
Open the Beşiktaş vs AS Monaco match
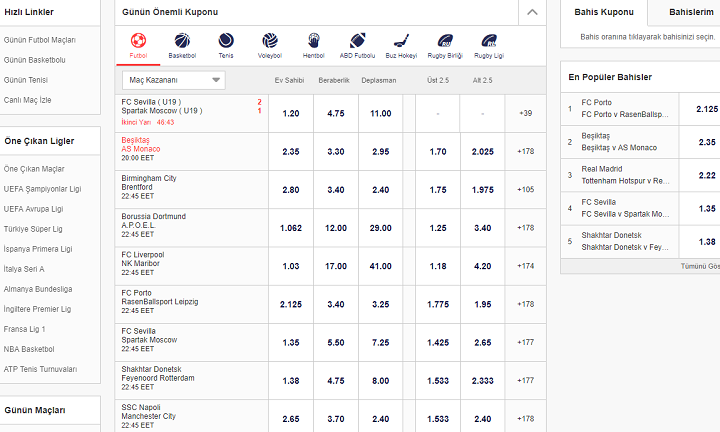pyautogui.click(x=191, y=149)
